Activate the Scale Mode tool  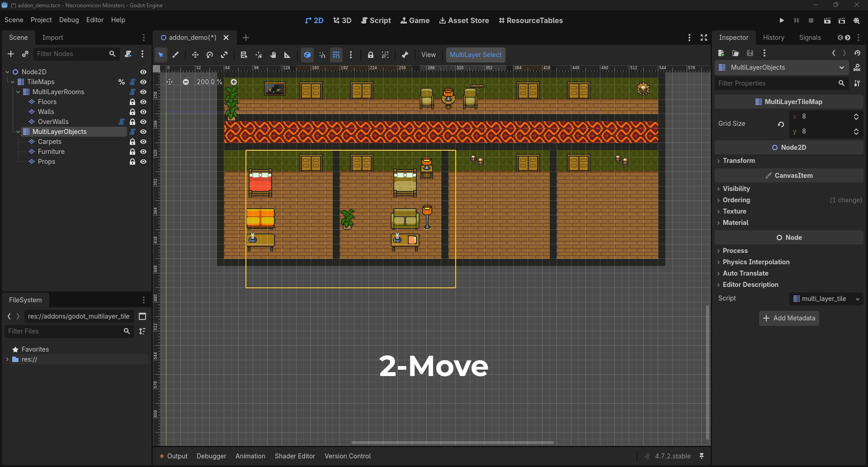tap(224, 55)
